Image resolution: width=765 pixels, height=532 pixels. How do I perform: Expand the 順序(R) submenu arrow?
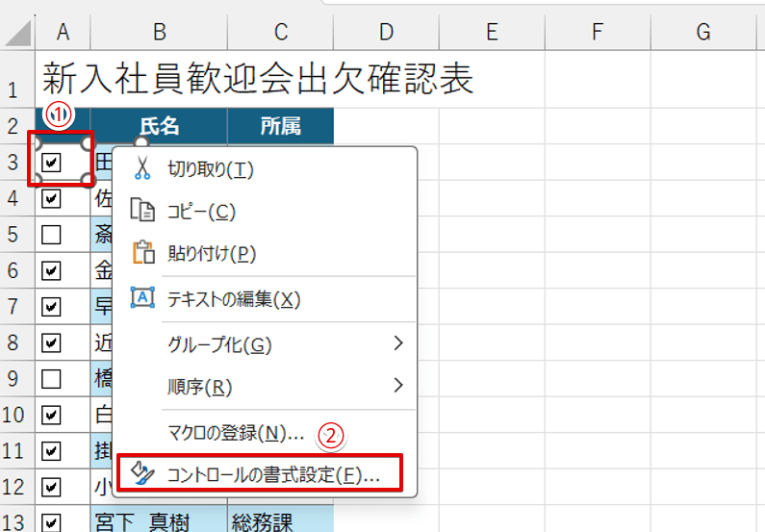click(x=398, y=385)
